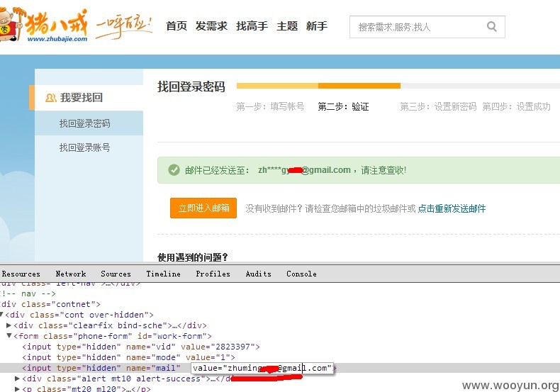Click the 第一步：填写帐号 step label
Viewport: 560px width, 392px height.
coord(270,106)
